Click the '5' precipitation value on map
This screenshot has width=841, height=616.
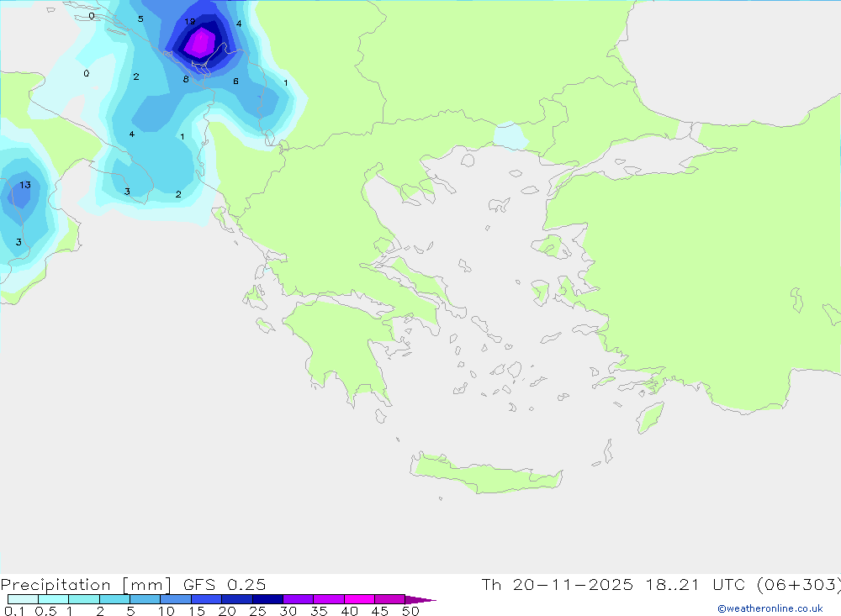140,18
